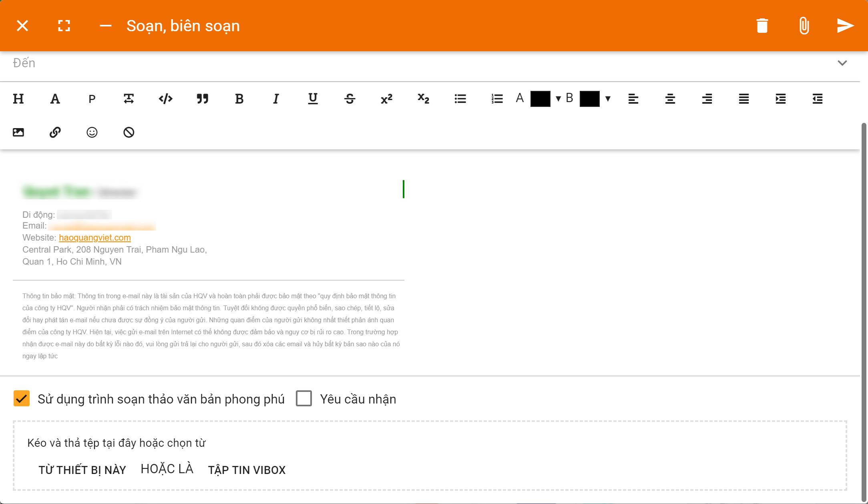Open text color dropdown arrow
The image size is (868, 504).
coord(558,99)
